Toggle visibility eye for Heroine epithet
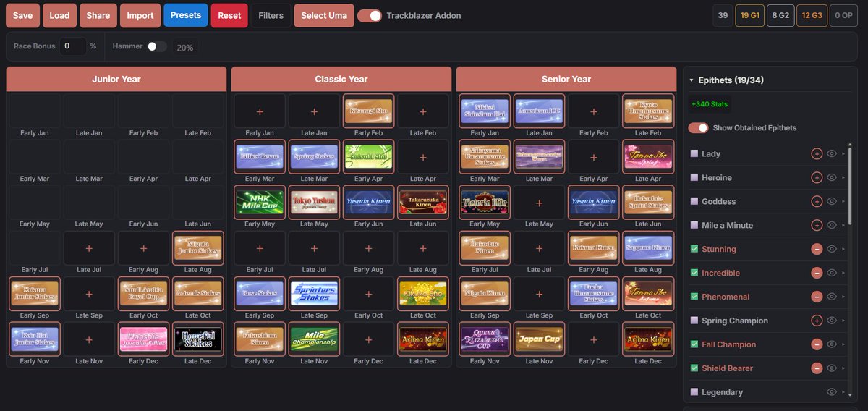 click(x=832, y=177)
